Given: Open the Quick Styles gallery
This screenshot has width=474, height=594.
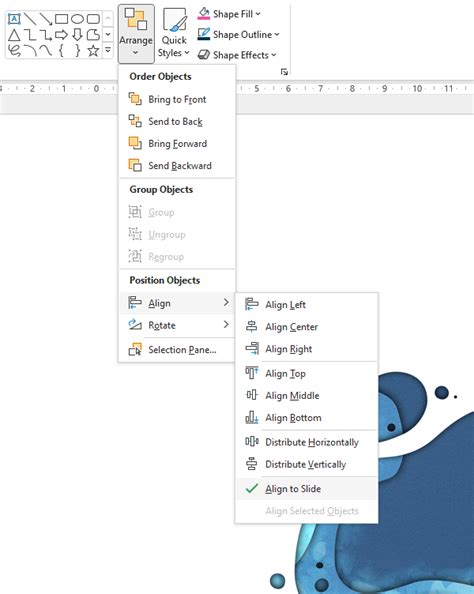Looking at the screenshot, I should (174, 33).
